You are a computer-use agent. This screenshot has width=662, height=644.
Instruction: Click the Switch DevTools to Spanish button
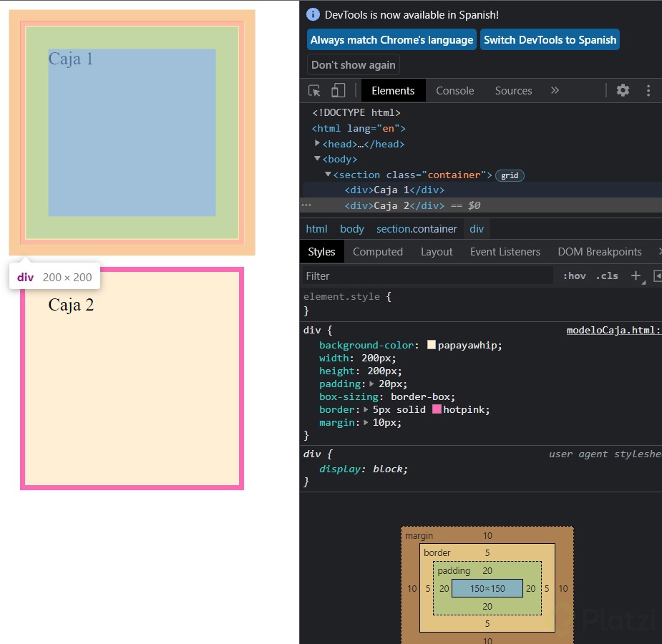click(x=550, y=39)
